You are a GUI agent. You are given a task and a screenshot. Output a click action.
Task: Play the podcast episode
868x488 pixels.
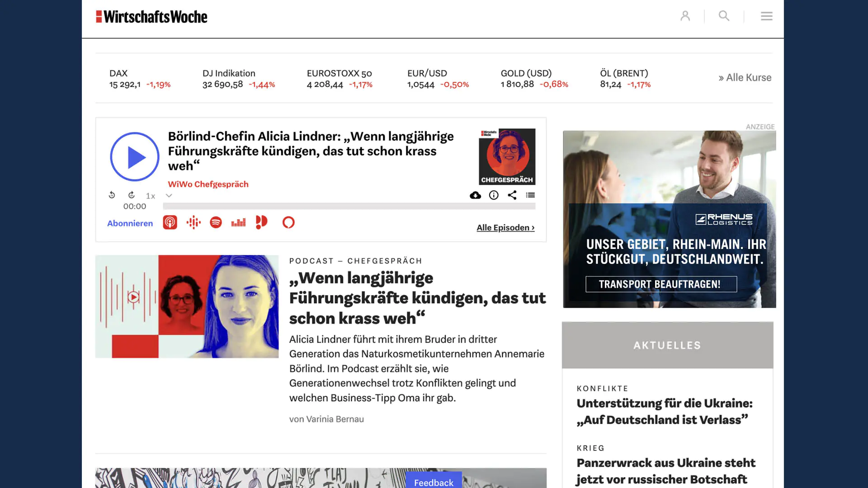135,157
